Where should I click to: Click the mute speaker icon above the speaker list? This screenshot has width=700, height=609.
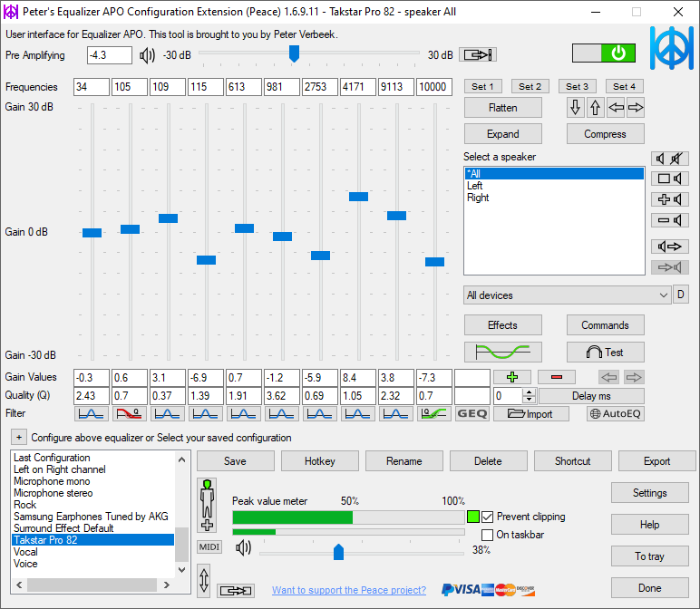tap(670, 158)
